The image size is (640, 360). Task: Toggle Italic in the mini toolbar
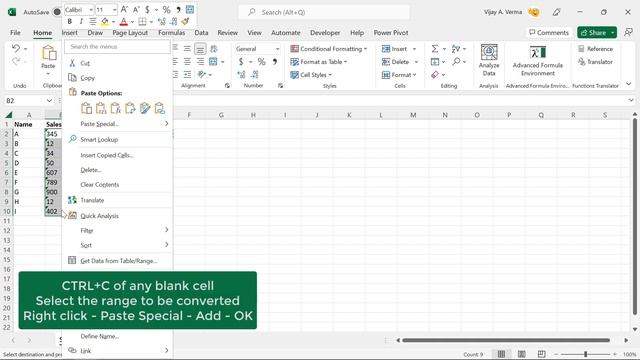tap(81, 21)
